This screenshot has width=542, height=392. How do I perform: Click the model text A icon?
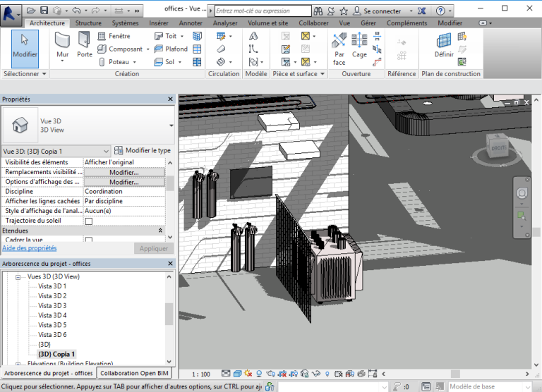253,36
